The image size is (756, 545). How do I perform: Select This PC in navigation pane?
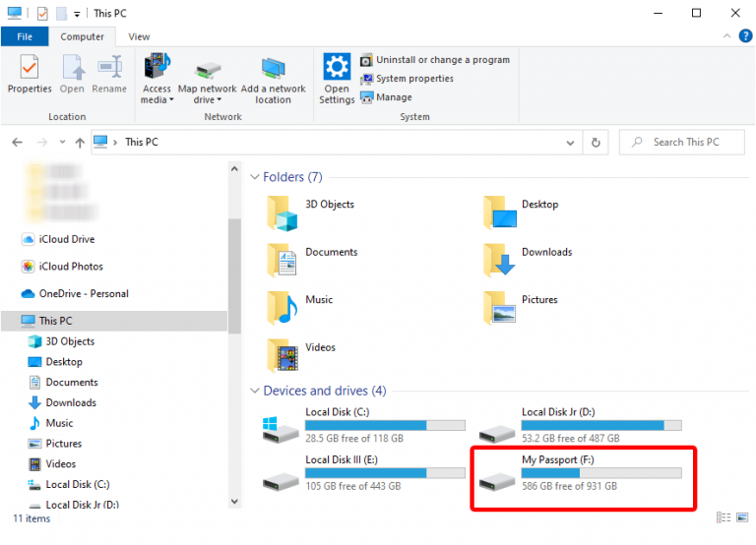(x=114, y=321)
